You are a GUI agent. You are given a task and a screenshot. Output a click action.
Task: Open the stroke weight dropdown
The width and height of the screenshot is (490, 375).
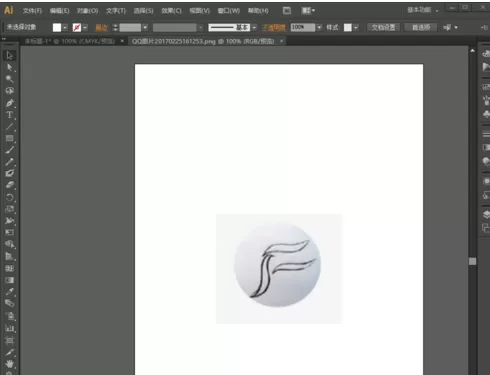tap(145, 28)
